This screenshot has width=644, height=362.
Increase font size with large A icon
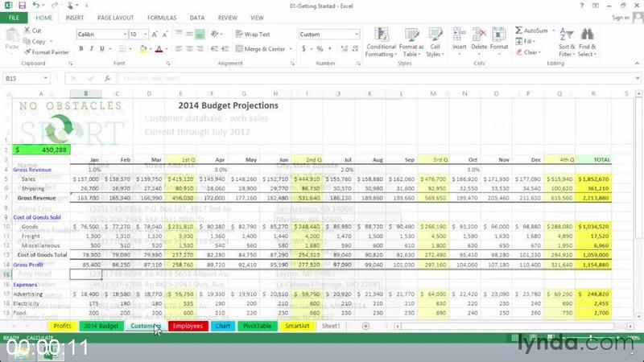tap(155, 35)
